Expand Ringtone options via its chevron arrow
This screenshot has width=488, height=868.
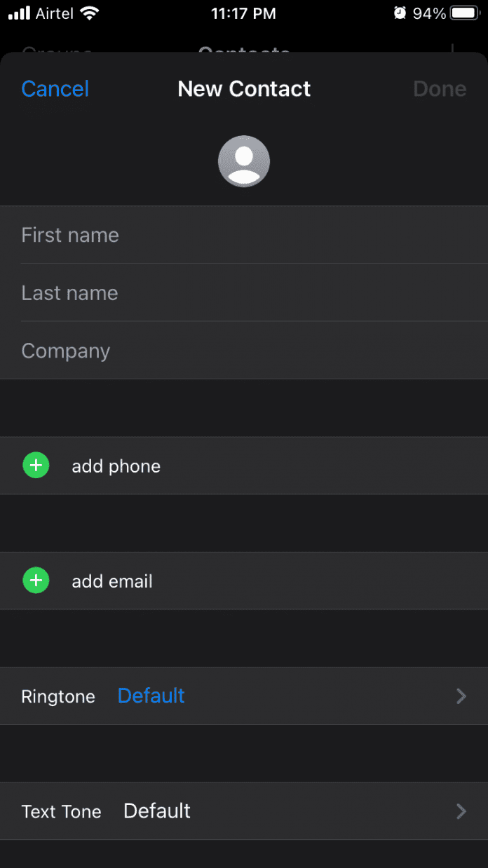[461, 696]
